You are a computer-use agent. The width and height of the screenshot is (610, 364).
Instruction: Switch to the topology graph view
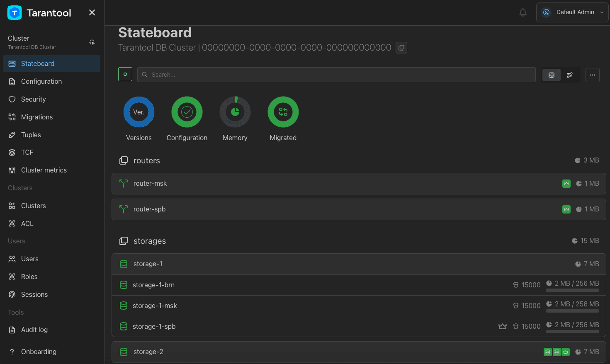(x=570, y=75)
